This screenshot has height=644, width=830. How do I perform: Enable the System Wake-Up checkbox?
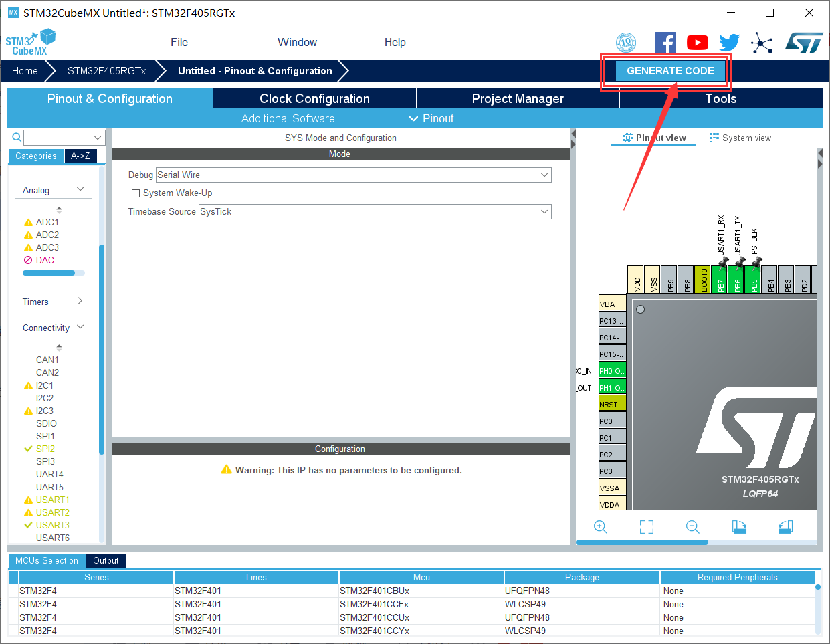(x=136, y=193)
